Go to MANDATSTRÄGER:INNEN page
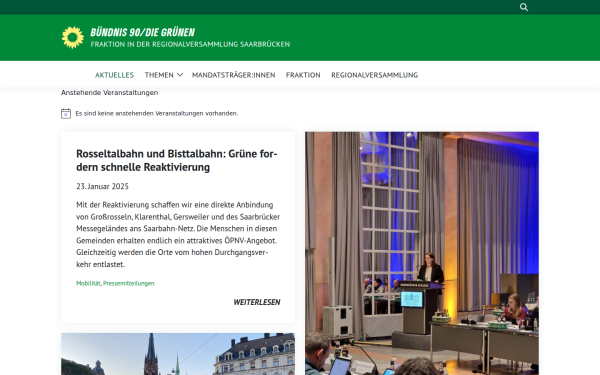 (x=233, y=75)
